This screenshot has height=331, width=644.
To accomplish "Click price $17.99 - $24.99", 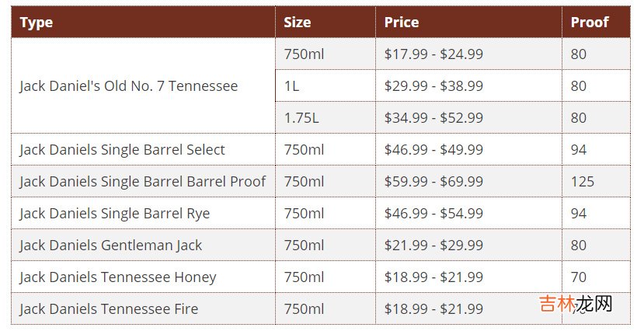I will point(433,54).
